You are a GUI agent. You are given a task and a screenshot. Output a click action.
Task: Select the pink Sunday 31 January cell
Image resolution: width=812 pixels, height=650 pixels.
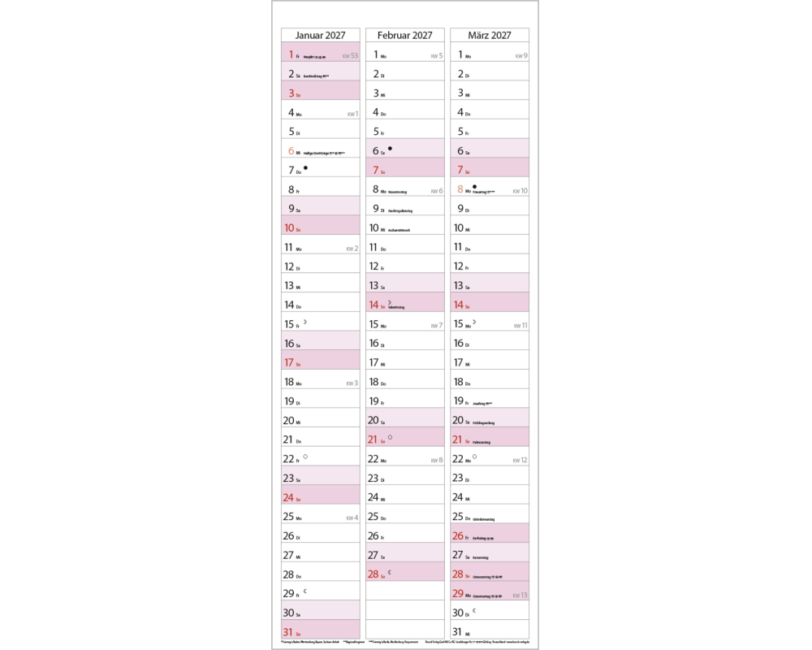320,631
